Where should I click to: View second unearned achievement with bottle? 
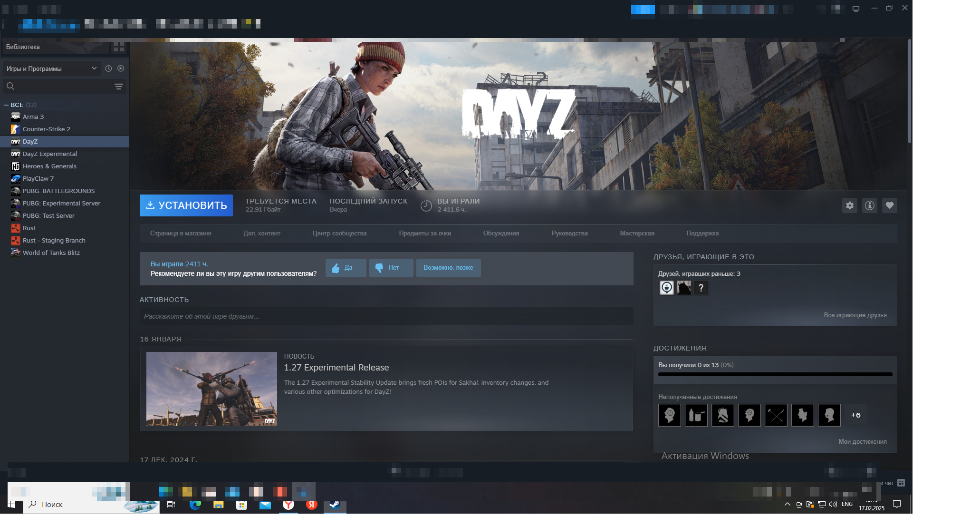[x=696, y=415]
